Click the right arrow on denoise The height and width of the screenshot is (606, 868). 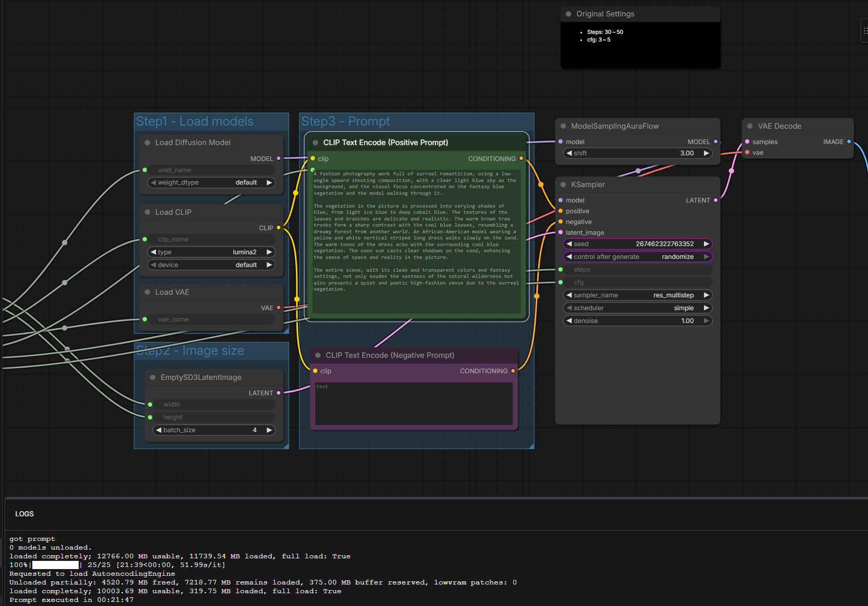point(706,321)
